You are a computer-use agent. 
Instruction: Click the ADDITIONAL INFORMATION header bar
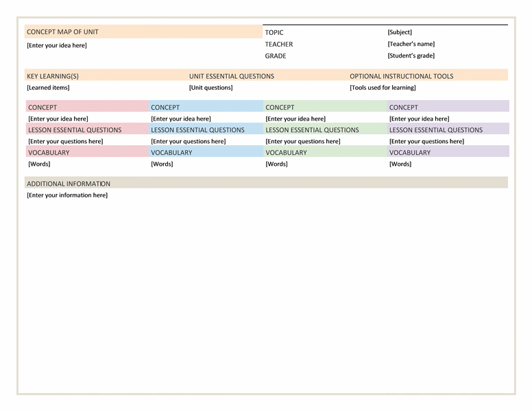(x=68, y=184)
